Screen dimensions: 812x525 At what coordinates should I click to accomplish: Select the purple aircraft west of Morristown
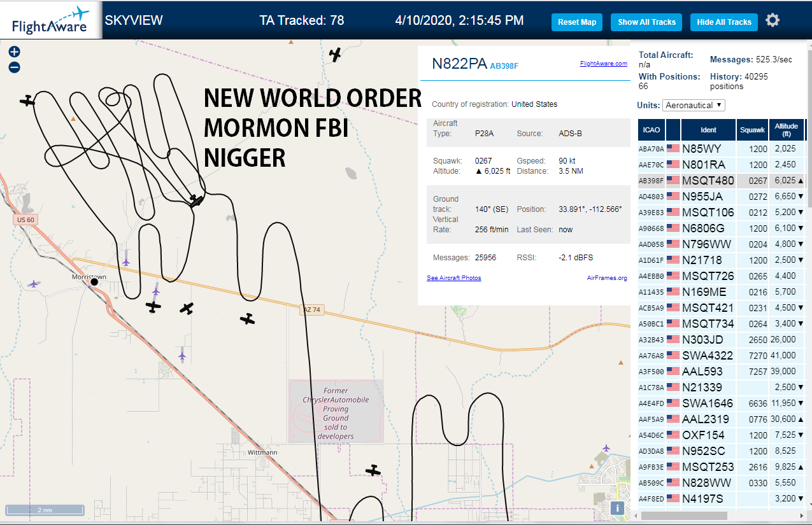[x=34, y=284]
